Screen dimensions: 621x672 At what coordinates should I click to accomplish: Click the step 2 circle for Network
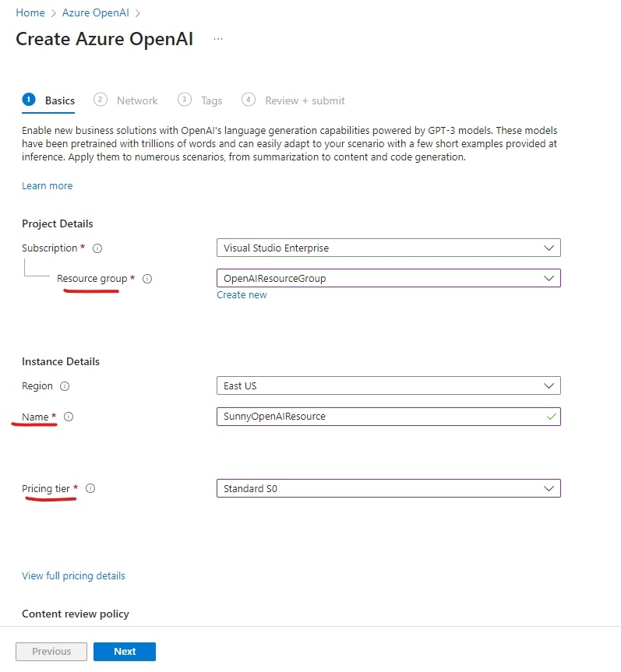100,100
